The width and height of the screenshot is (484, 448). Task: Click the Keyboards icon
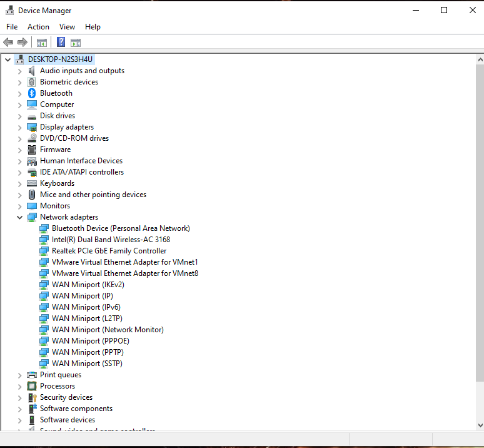32,183
